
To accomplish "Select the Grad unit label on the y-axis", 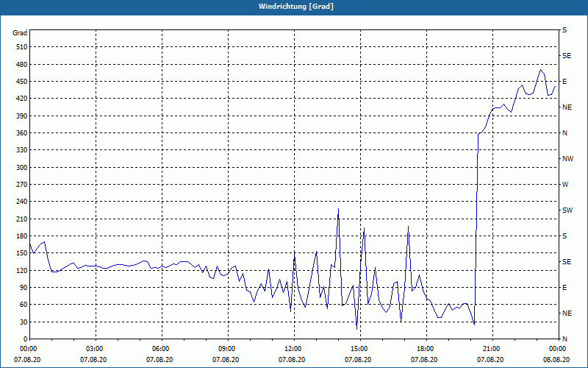I will [x=20, y=33].
